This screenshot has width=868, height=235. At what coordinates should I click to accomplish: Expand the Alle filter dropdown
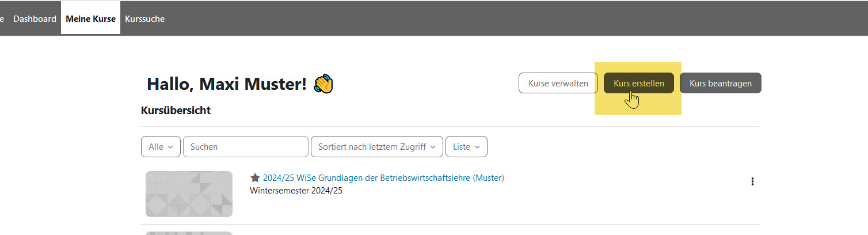point(161,147)
